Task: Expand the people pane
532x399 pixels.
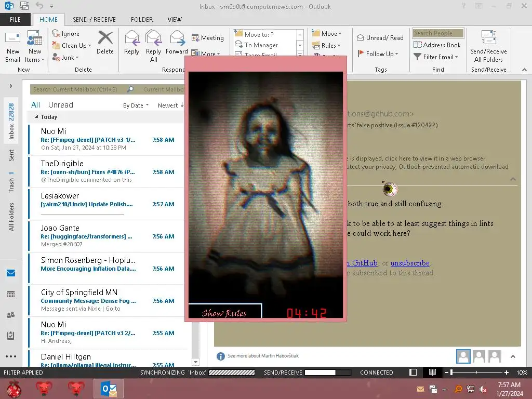Action: pos(513,356)
